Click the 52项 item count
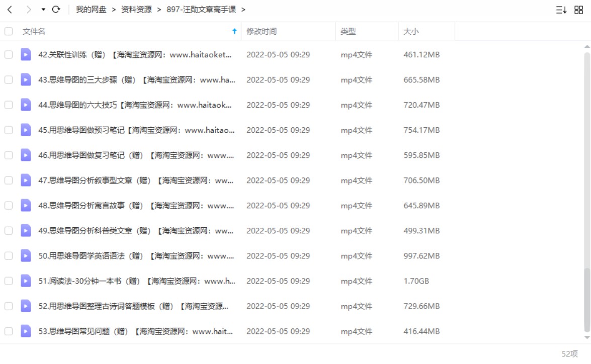Screen dimensions: 591x364 pos(569,354)
